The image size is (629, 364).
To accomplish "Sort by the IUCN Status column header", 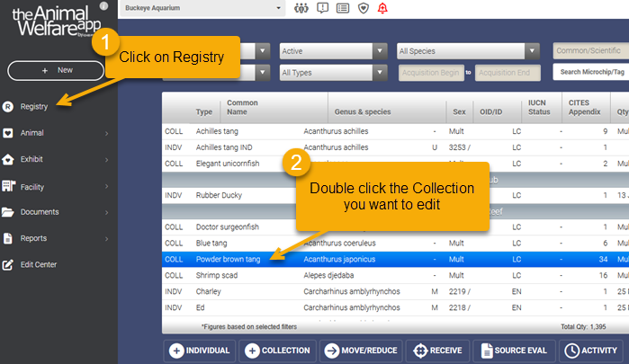I will pyautogui.click(x=539, y=108).
